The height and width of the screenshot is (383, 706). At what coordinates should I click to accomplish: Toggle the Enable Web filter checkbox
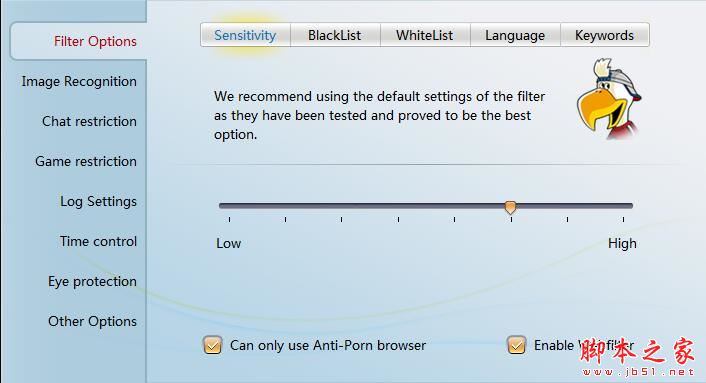[516, 345]
